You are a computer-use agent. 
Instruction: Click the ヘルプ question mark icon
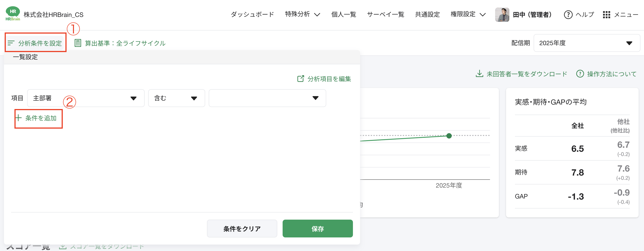568,14
